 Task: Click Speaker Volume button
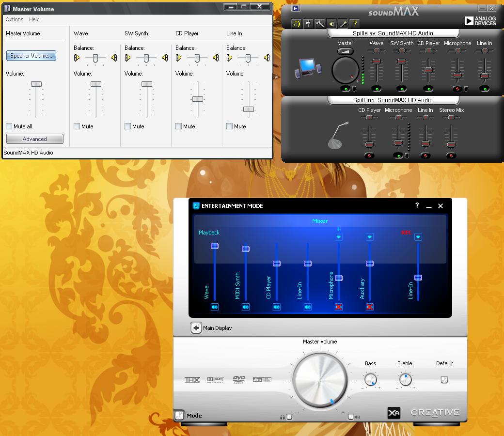tap(31, 56)
